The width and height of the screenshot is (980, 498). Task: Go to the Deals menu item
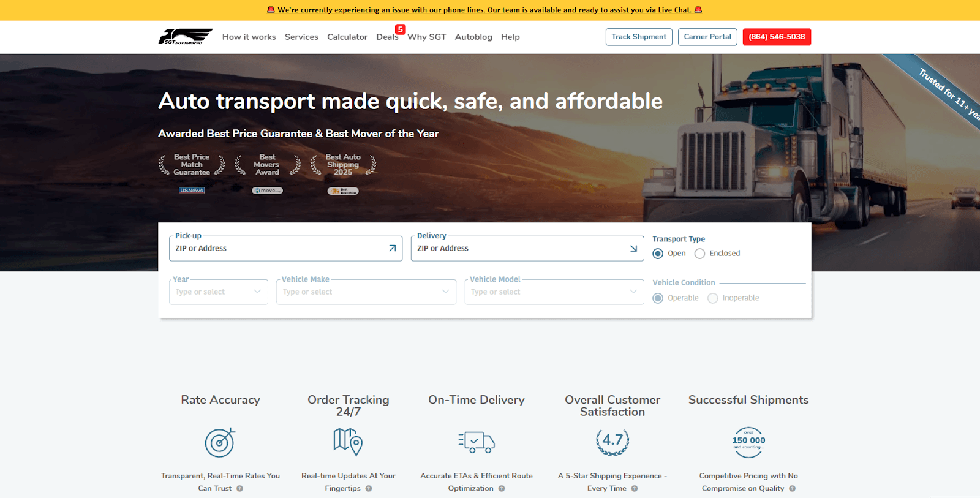pyautogui.click(x=387, y=37)
